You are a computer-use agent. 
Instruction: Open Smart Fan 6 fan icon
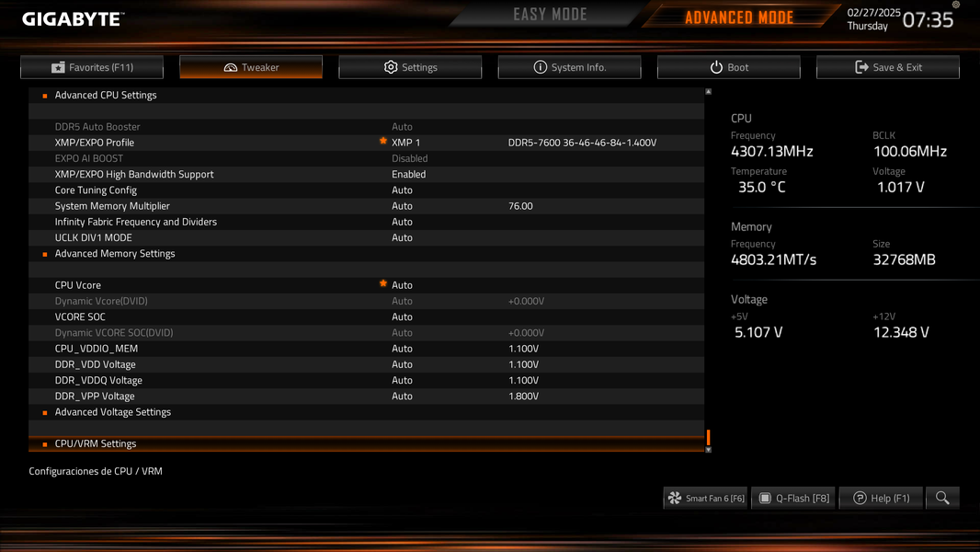coord(675,499)
